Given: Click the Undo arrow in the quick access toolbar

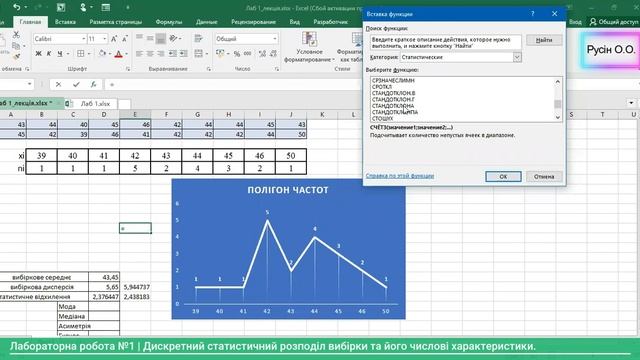Looking at the screenshot, I should click(x=17, y=7).
